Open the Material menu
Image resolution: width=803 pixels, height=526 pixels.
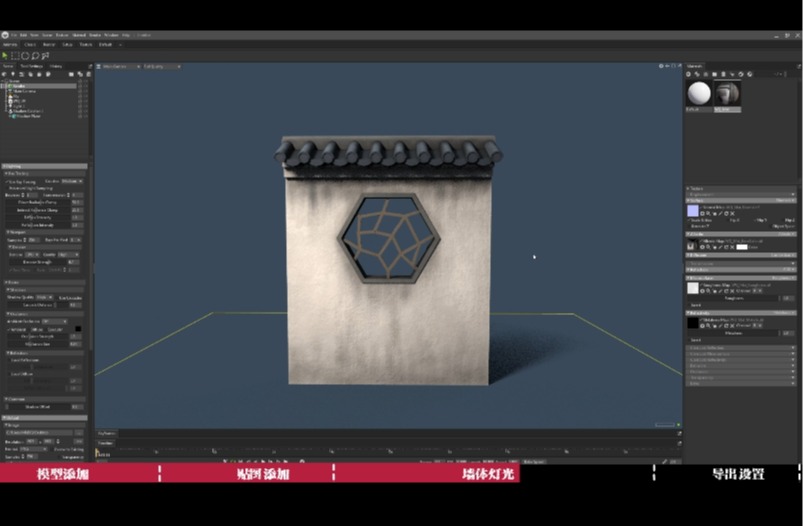(79, 35)
